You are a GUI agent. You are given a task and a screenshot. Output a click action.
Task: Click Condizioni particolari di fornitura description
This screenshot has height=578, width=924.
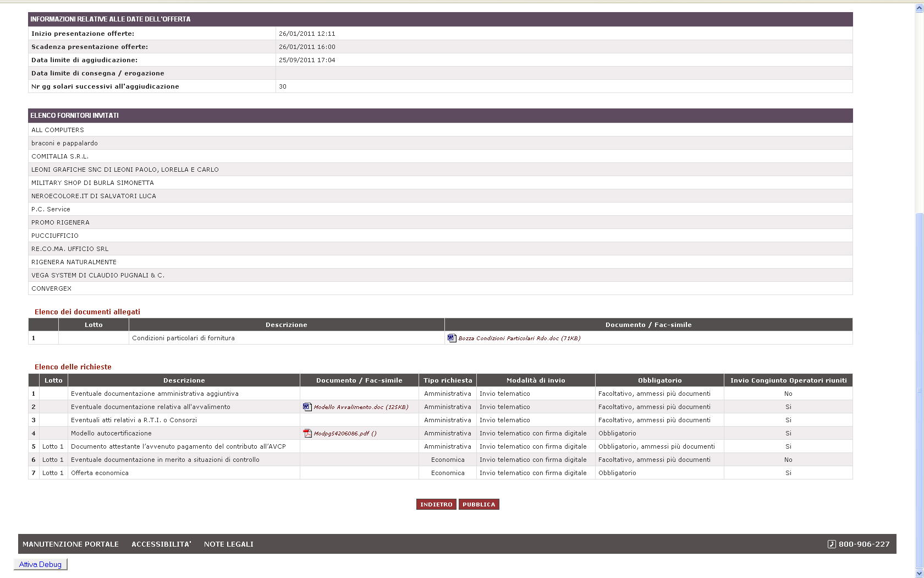183,338
